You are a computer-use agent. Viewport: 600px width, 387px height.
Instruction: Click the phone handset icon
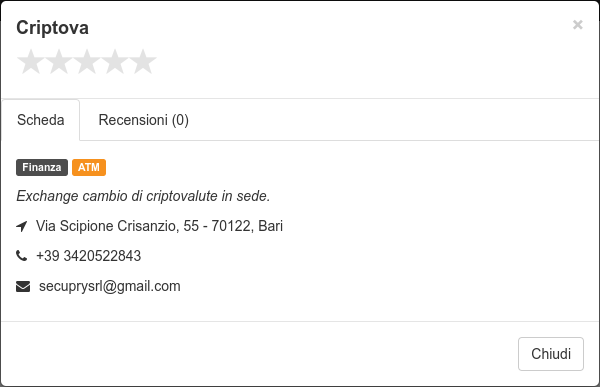pyautogui.click(x=21, y=255)
